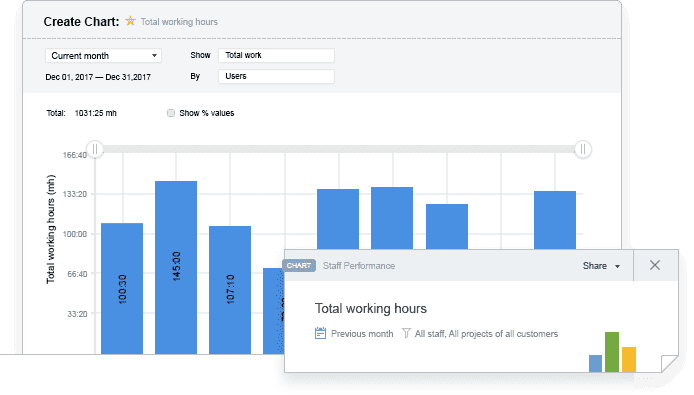
Task: Open the Share dropdown menu
Action: [601, 266]
